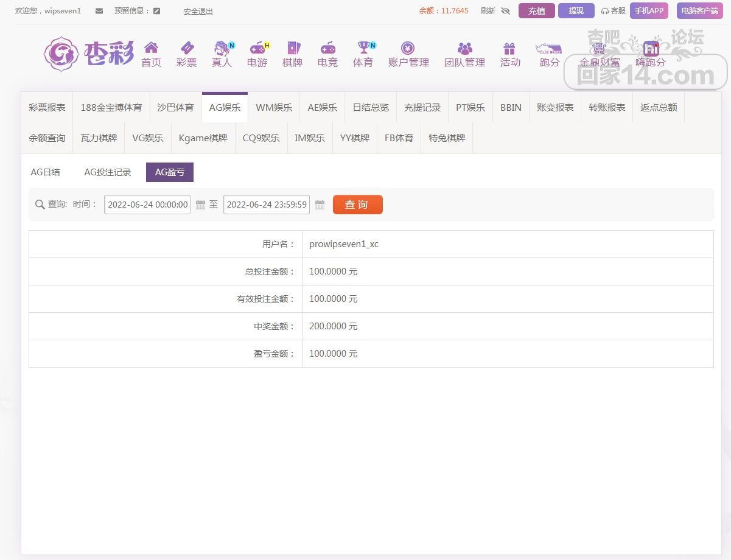Open the team management icon
Image resolution: width=731 pixels, height=560 pixels.
coord(464,48)
